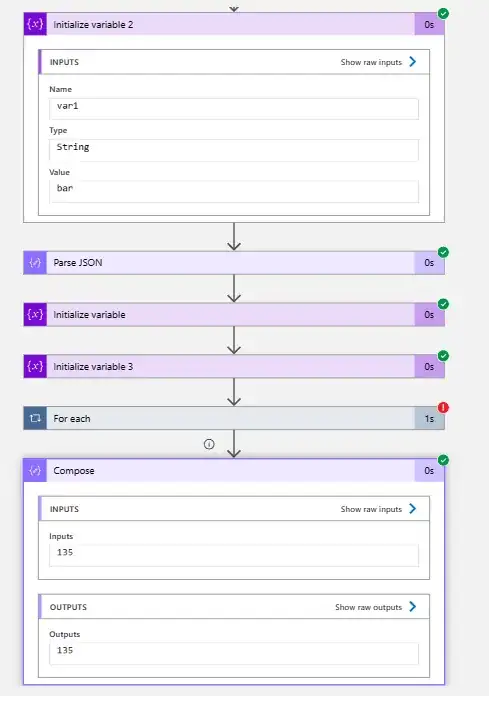Viewport: 489px width, 704px height.
Task: Click green success check on Parse JSON
Action: point(443,252)
